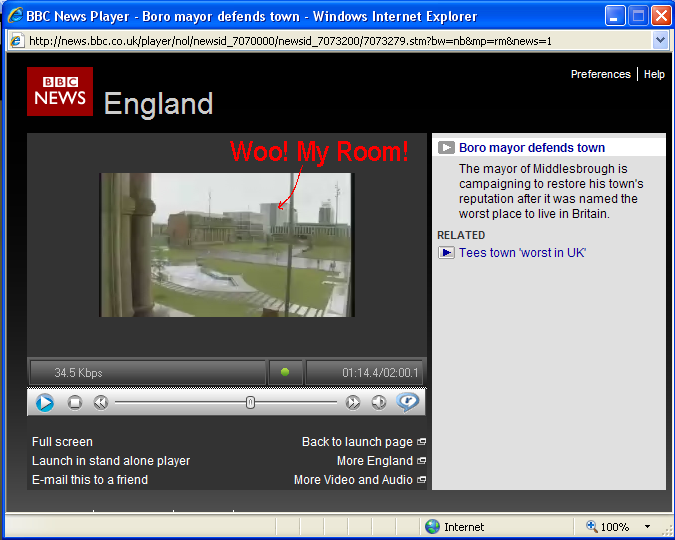The image size is (675, 540).
Task: Click the mayor of Middlesbrough description text
Action: [x=551, y=191]
